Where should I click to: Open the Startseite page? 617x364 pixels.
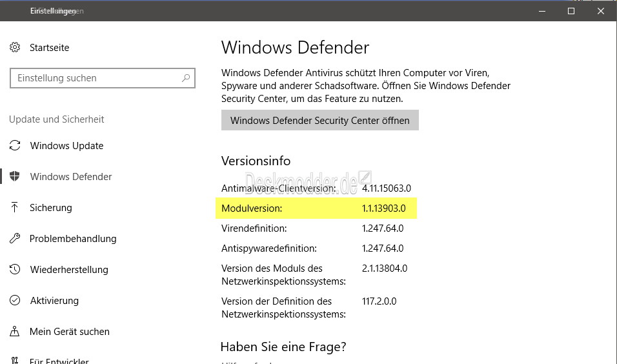(x=49, y=48)
